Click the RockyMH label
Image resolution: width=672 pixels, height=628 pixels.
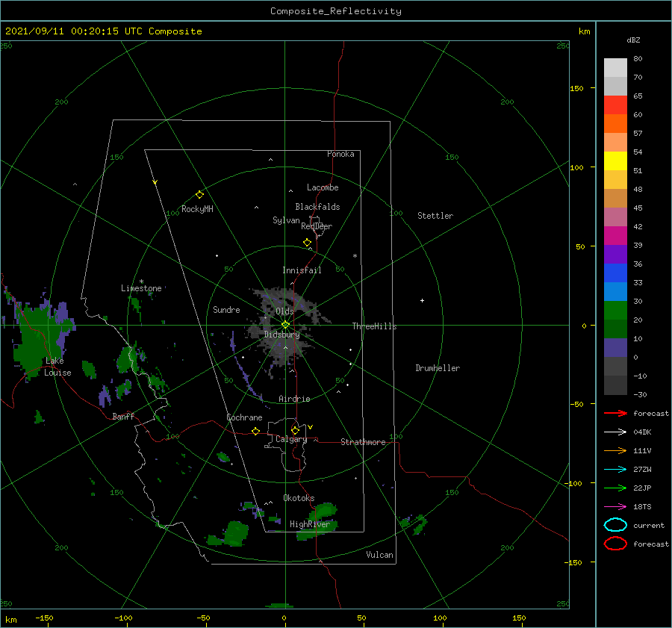pos(197,209)
